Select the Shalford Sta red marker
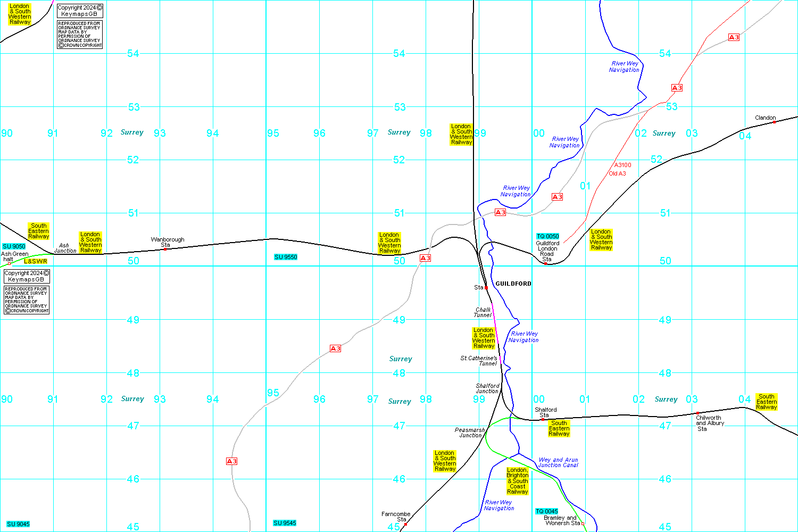 coord(543,419)
